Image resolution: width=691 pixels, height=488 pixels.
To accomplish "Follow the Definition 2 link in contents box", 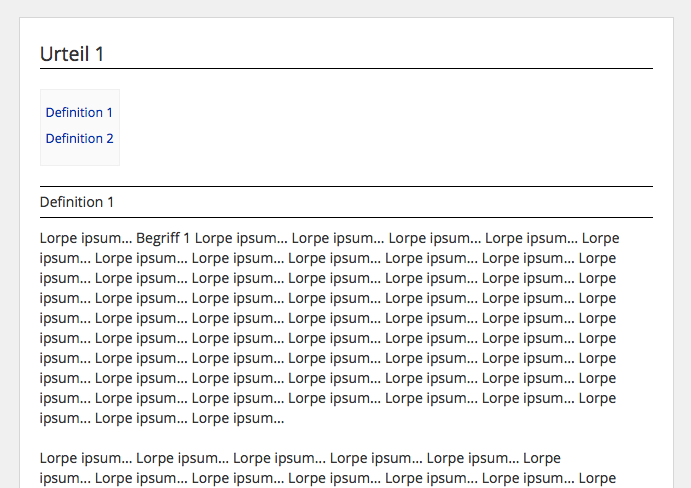I will (79, 139).
